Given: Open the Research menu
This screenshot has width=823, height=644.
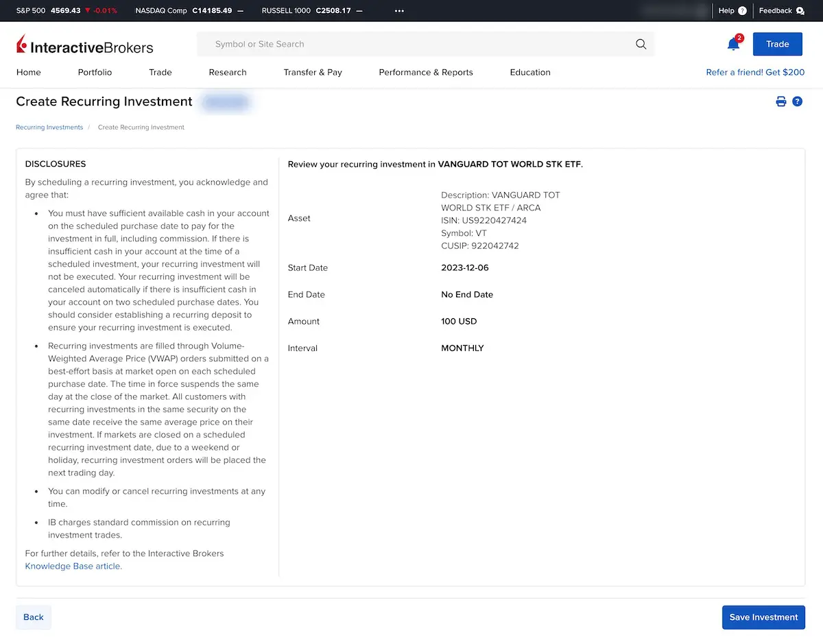Looking at the screenshot, I should click(228, 72).
